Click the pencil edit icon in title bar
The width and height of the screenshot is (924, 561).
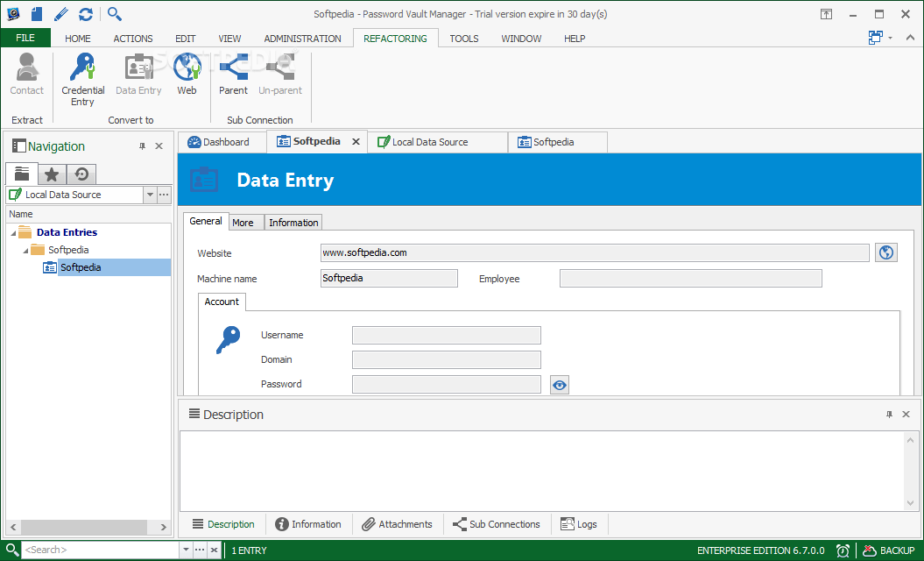coord(60,13)
